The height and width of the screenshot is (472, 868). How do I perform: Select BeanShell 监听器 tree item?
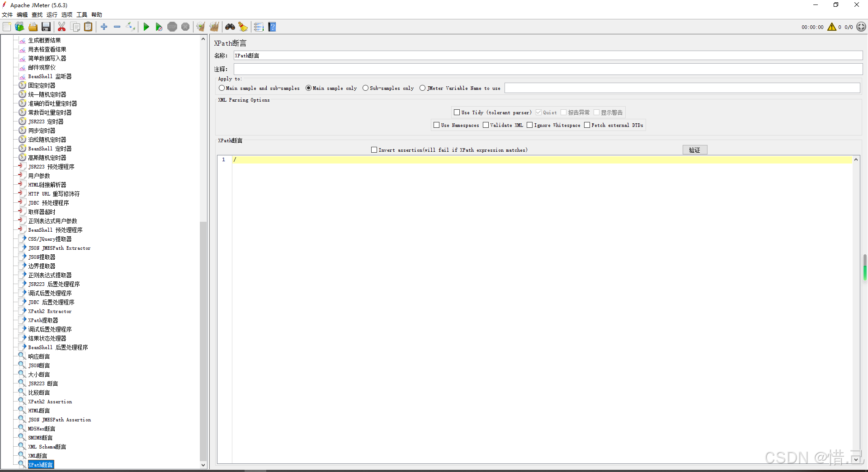point(50,76)
